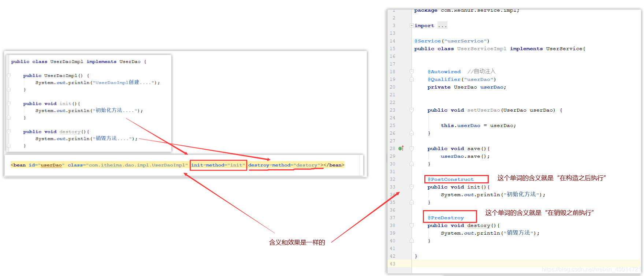Click the destory method name on line 38
This screenshot has width=644, height=276.
(479, 225)
